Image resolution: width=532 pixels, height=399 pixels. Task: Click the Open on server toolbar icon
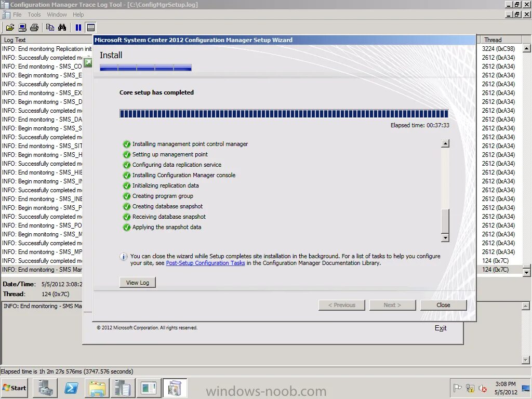(22, 28)
